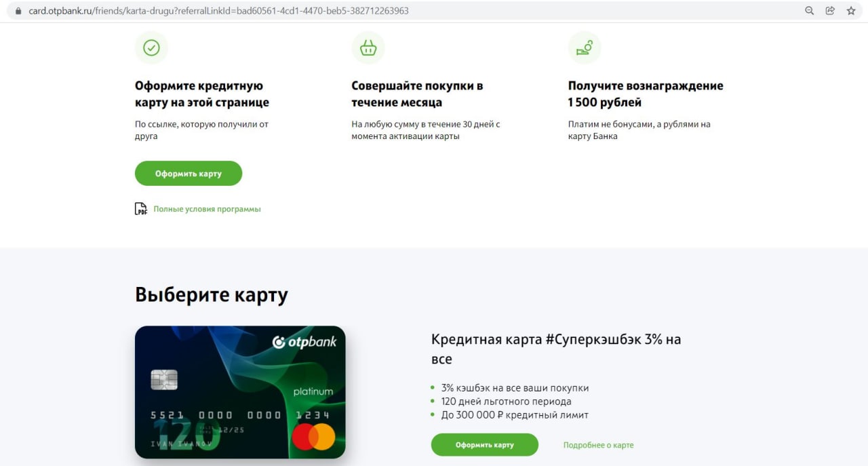Open the "Подробнее о карте" link
Screen dimensions: 868x466
(598, 445)
